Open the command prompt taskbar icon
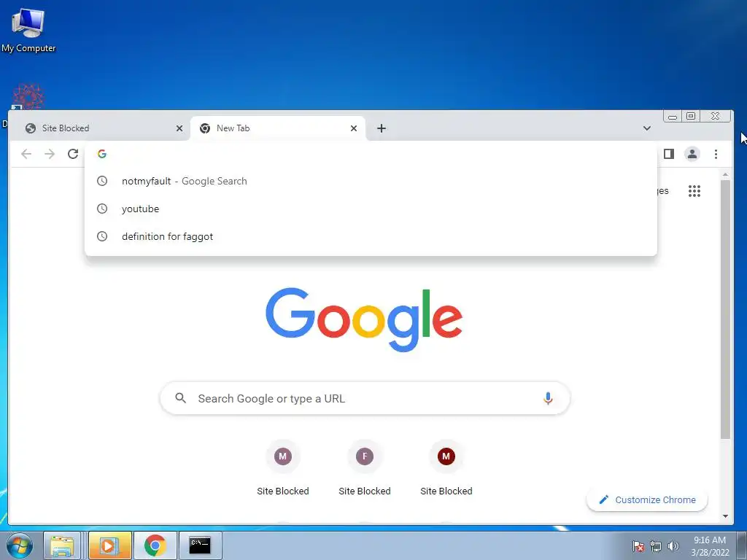 point(200,545)
